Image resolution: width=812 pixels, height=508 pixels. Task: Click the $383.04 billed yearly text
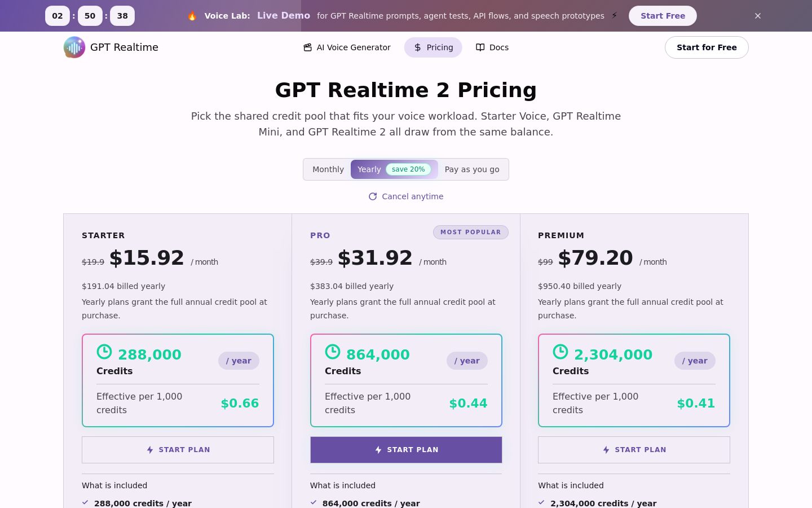pyautogui.click(x=352, y=286)
